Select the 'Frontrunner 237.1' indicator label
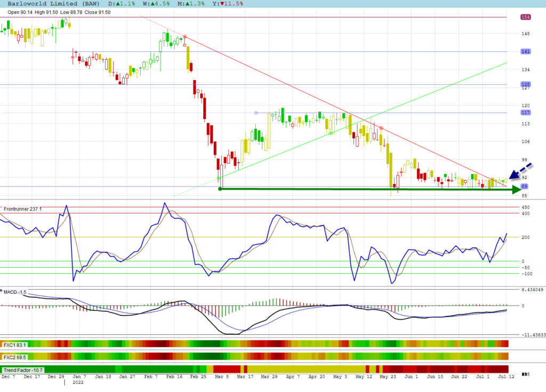 coord(22,209)
